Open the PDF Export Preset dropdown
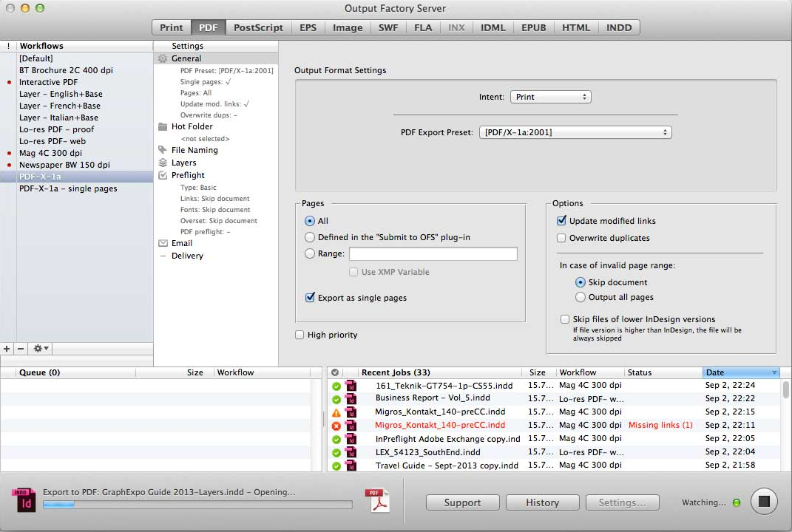 coord(575,132)
